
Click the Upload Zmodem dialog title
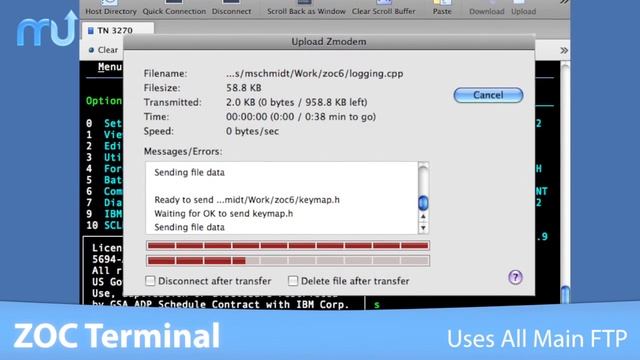click(x=329, y=42)
